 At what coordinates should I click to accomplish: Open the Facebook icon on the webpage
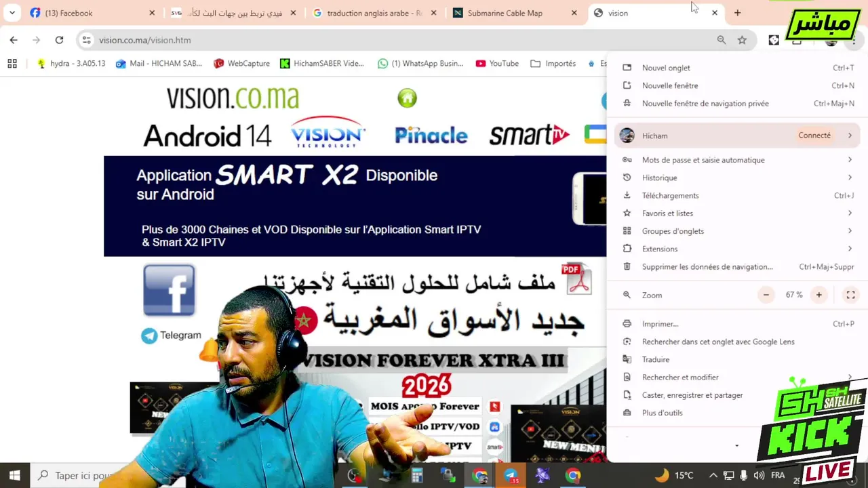click(169, 290)
